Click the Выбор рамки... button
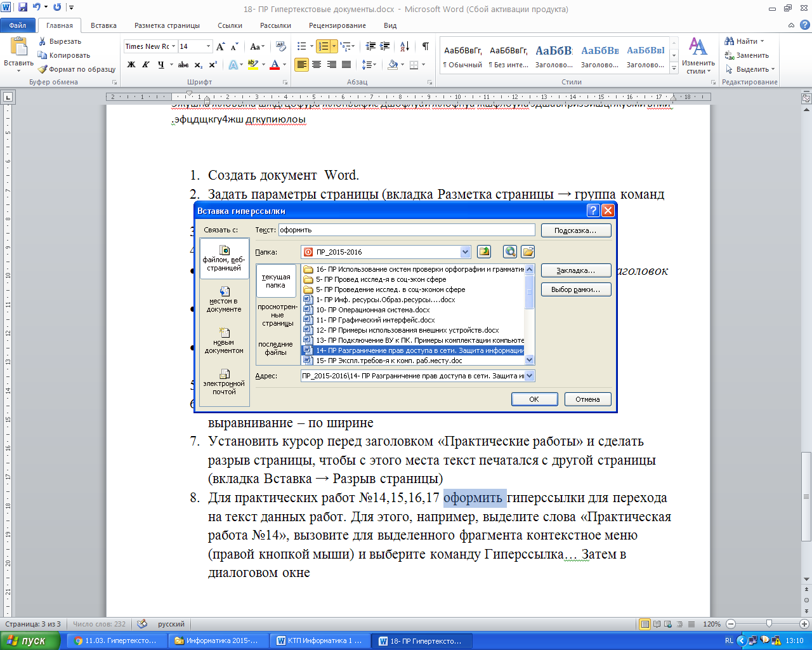The height and width of the screenshot is (650, 812). point(576,289)
